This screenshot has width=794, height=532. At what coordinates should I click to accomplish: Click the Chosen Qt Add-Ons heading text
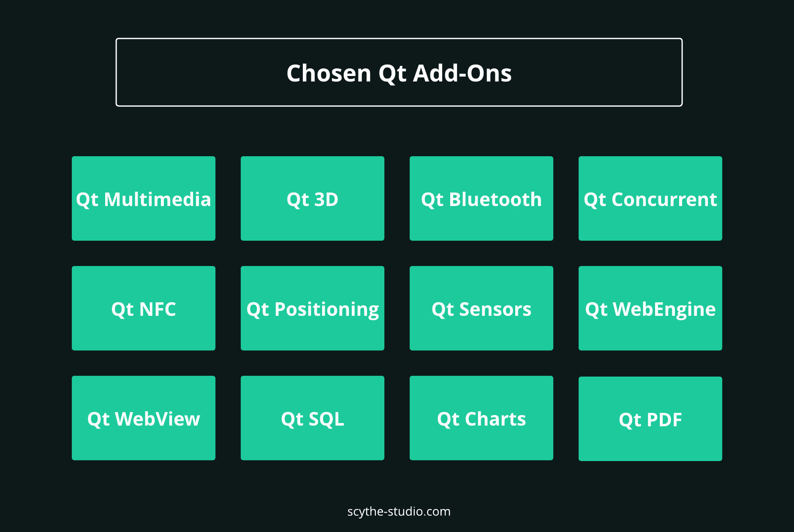point(399,73)
